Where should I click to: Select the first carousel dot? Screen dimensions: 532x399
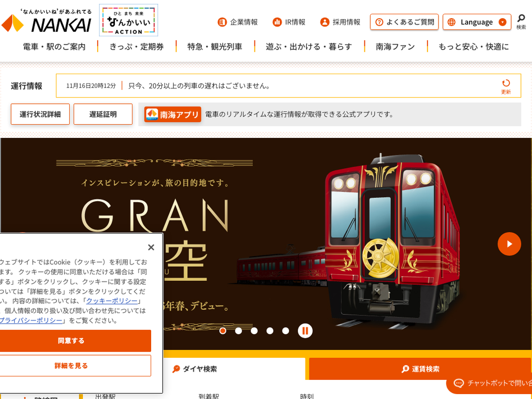223,331
